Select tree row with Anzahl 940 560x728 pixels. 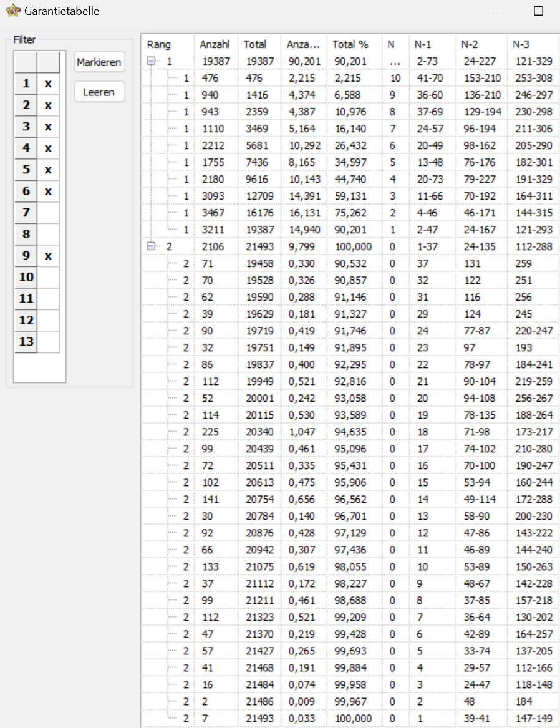(x=350, y=95)
